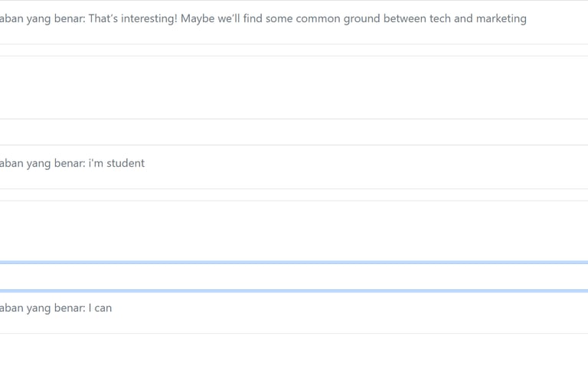
Task: Click the narrow blank row above "i'm student"
Action: click(x=294, y=132)
